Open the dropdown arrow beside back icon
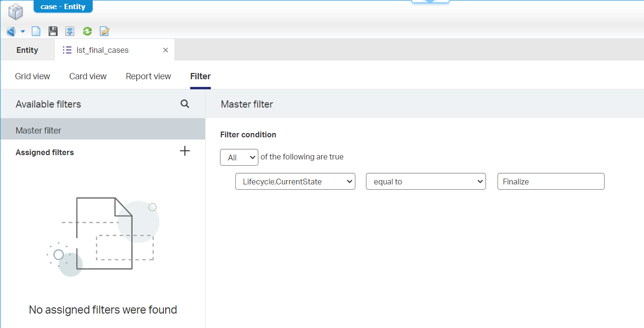The image size is (644, 328). pos(23,32)
